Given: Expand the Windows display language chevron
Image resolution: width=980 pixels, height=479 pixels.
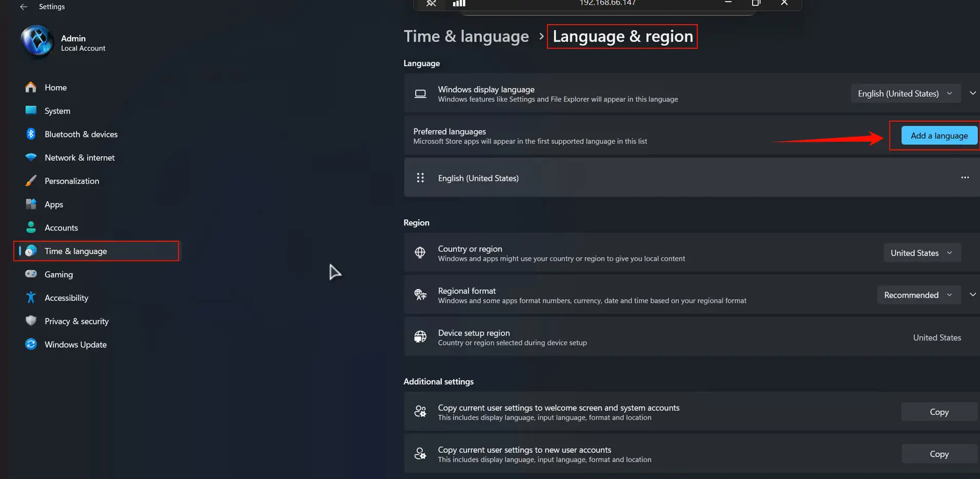Looking at the screenshot, I should tap(973, 93).
